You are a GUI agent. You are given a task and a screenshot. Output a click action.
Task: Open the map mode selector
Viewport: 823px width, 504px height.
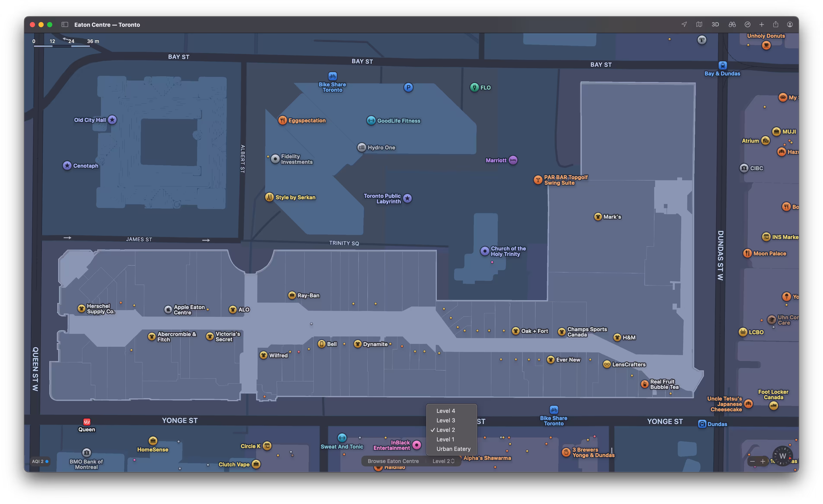[699, 24]
